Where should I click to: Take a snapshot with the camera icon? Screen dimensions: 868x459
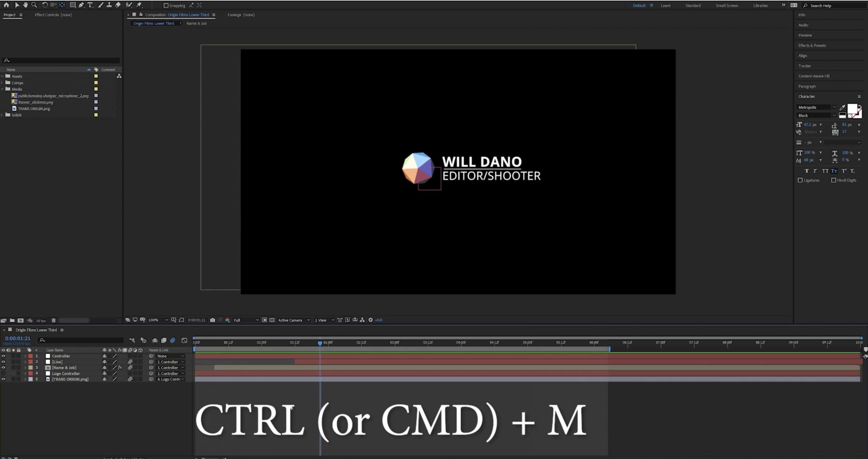213,320
